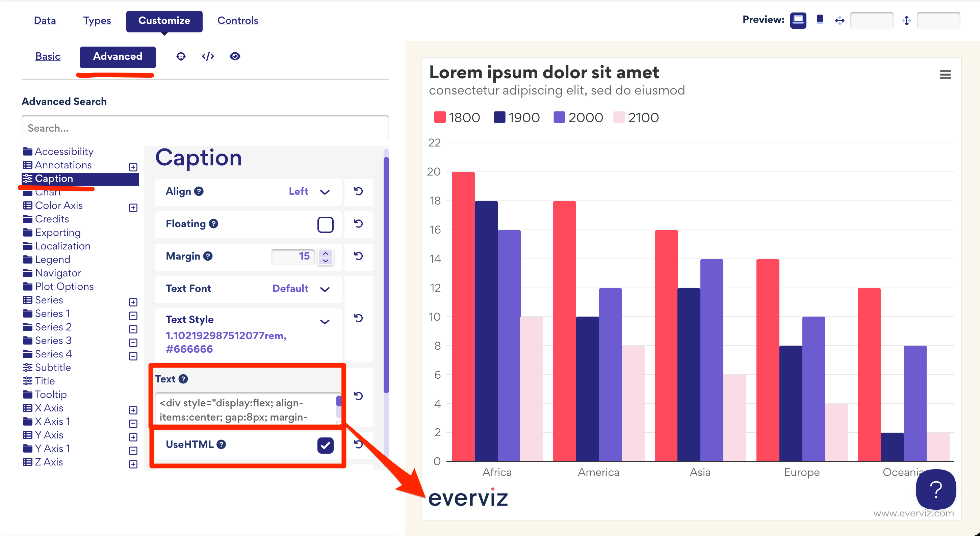Viewport: 980px width, 536px height.
Task: Uncheck the UseHTML checkbox
Action: click(325, 445)
